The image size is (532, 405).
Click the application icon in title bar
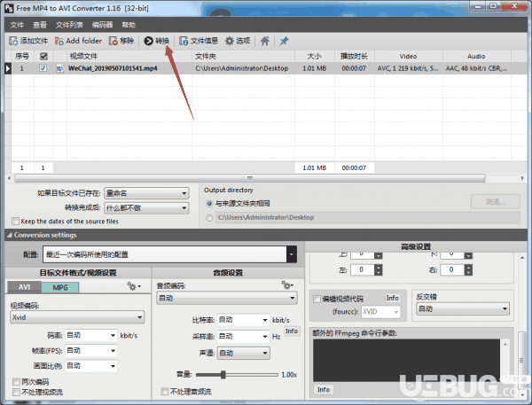(9, 8)
